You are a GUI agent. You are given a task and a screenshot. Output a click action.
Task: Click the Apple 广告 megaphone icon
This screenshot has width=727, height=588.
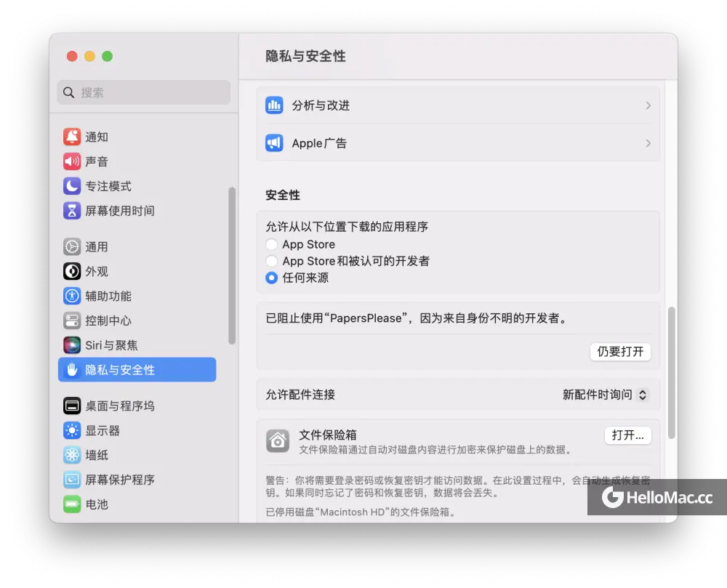tap(274, 142)
